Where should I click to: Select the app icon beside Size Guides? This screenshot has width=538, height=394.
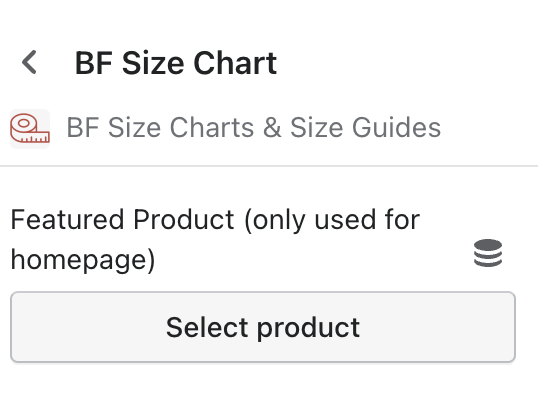coord(30,128)
